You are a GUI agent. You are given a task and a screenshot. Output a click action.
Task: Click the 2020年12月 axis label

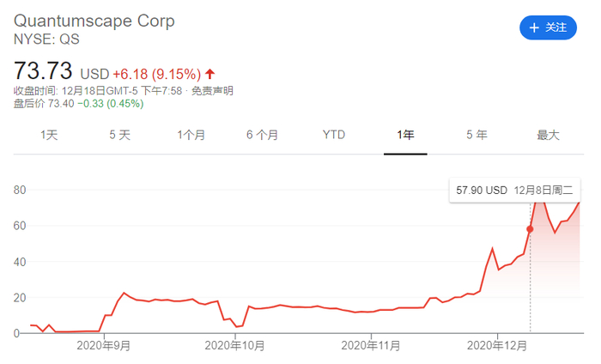(x=496, y=345)
